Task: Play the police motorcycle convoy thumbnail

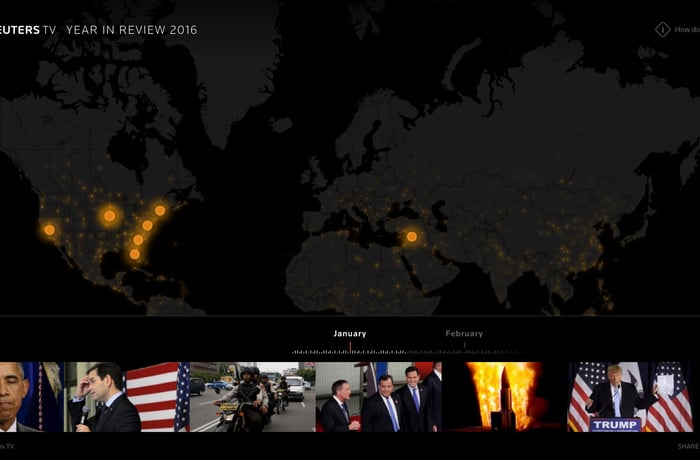Action: 253,397
